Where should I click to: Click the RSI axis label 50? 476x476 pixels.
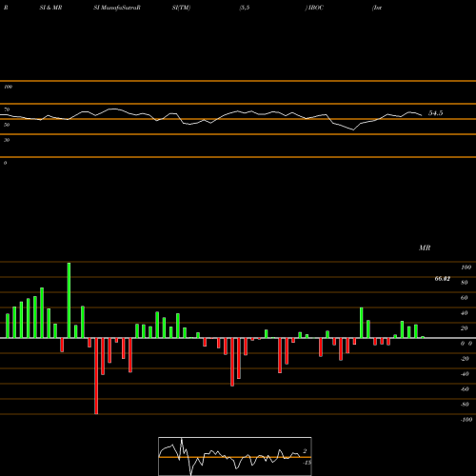pos(7,125)
